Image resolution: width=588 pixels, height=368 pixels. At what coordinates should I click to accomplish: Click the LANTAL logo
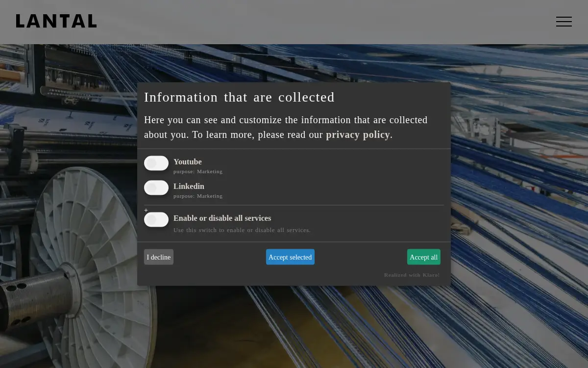[x=56, y=21]
